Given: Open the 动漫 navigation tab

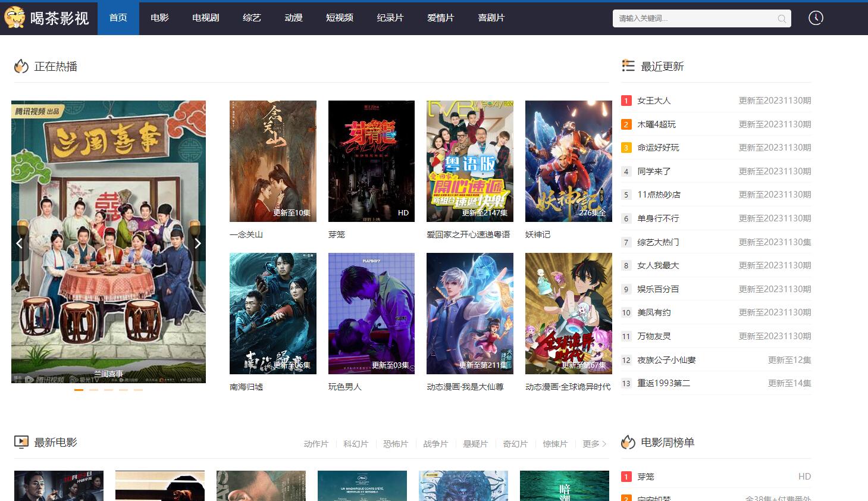Looking at the screenshot, I should tap(293, 18).
